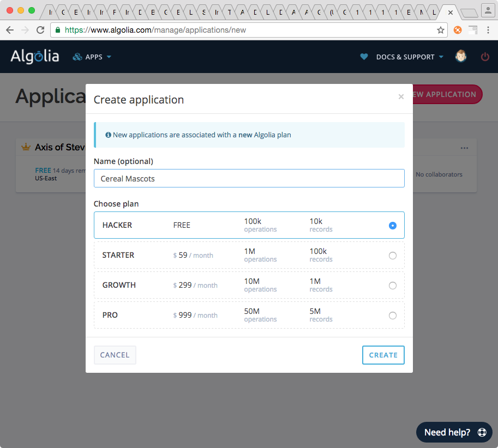Select the PRO plan radio button

click(x=393, y=316)
